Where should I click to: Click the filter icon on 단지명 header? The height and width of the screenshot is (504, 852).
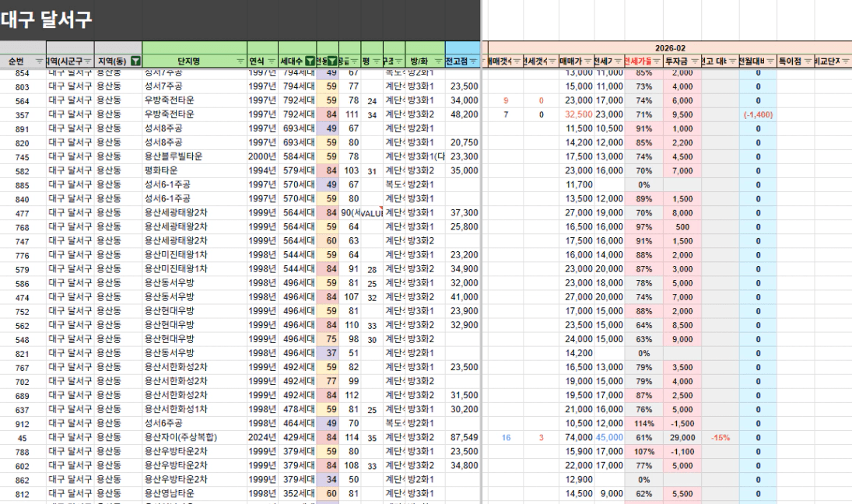239,61
